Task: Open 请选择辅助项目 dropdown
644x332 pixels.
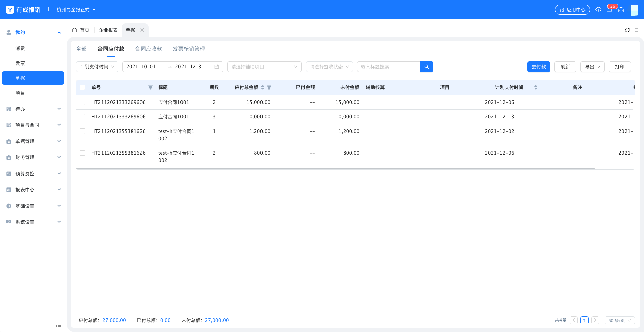Action: (x=265, y=67)
